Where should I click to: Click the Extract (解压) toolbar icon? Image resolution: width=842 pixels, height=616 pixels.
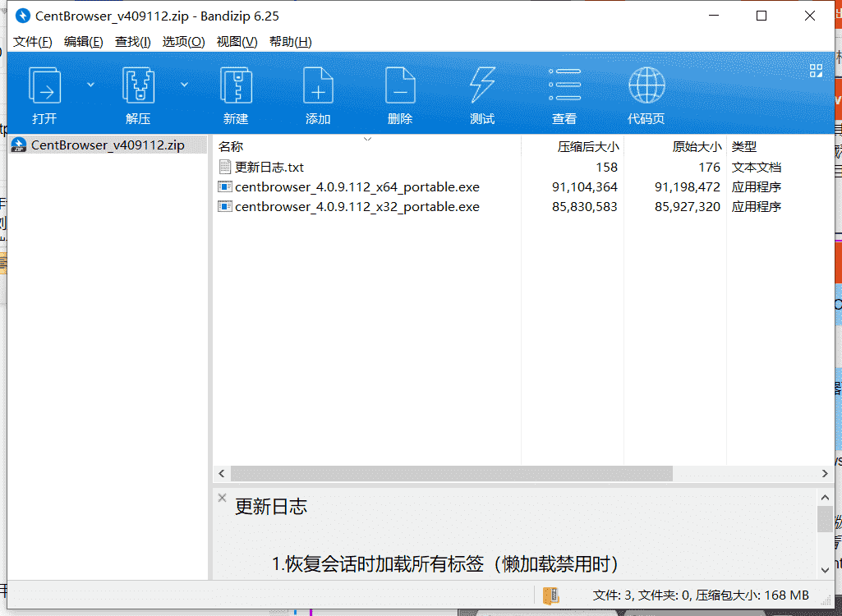click(138, 85)
